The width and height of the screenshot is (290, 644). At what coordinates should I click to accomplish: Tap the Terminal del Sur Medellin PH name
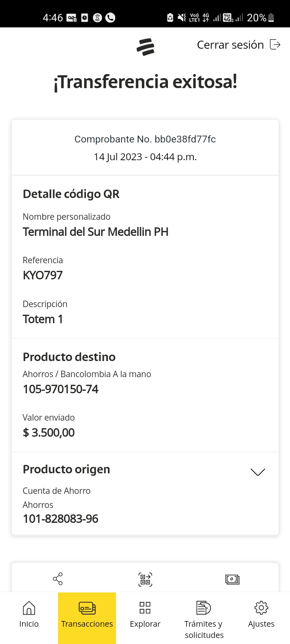pyautogui.click(x=95, y=232)
